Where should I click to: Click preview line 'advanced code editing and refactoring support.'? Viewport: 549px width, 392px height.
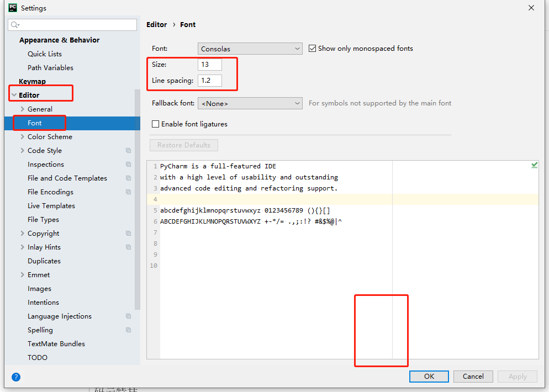(249, 188)
